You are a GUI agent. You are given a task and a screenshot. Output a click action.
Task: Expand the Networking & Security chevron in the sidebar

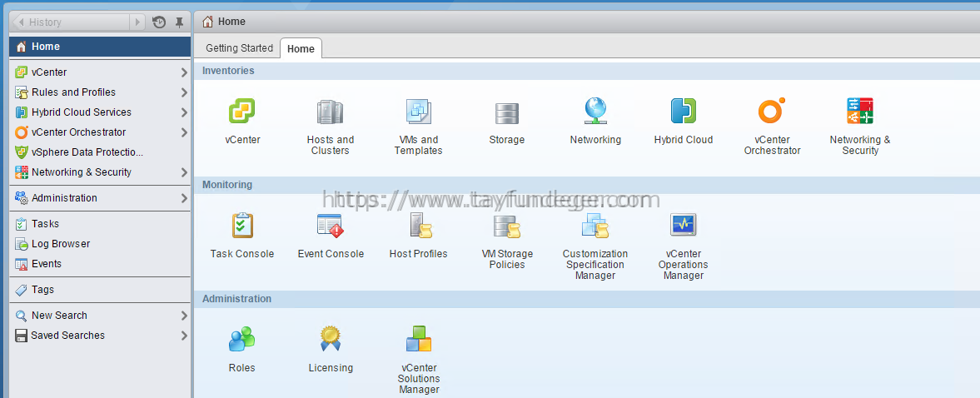[x=184, y=172]
